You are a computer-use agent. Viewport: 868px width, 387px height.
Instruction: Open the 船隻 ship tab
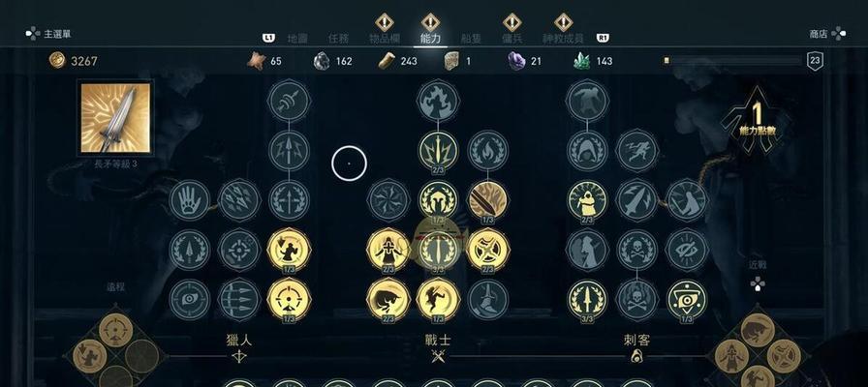click(x=471, y=38)
